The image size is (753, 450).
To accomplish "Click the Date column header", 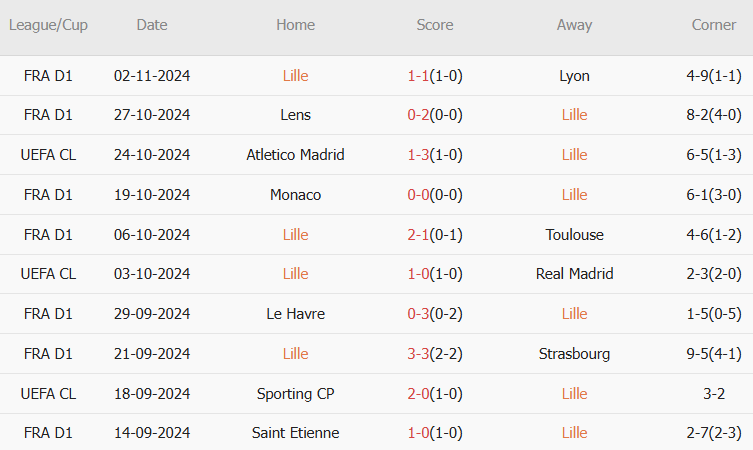I will 152,25.
